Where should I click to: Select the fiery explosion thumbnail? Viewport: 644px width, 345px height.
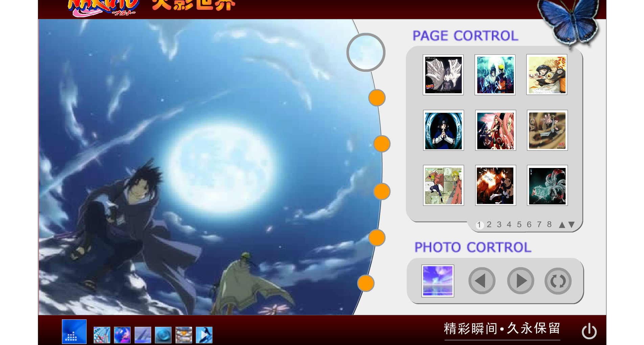click(496, 185)
